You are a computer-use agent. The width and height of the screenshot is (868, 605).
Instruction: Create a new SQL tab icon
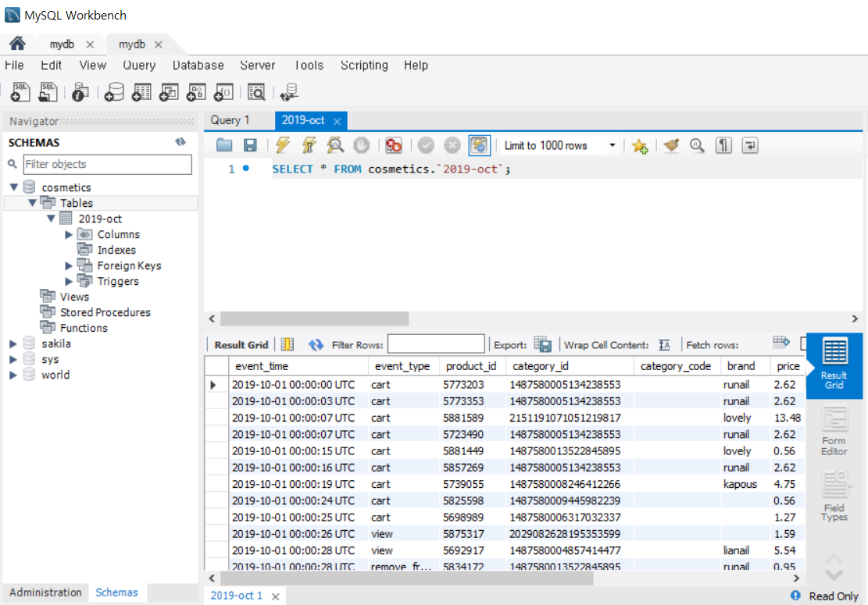20,92
